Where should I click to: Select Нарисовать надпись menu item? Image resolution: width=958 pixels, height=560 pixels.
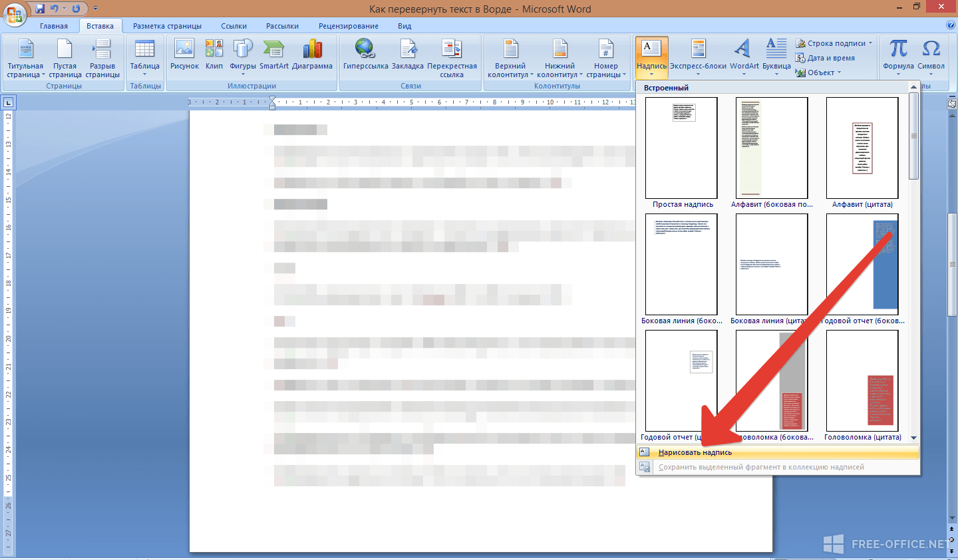tap(778, 452)
